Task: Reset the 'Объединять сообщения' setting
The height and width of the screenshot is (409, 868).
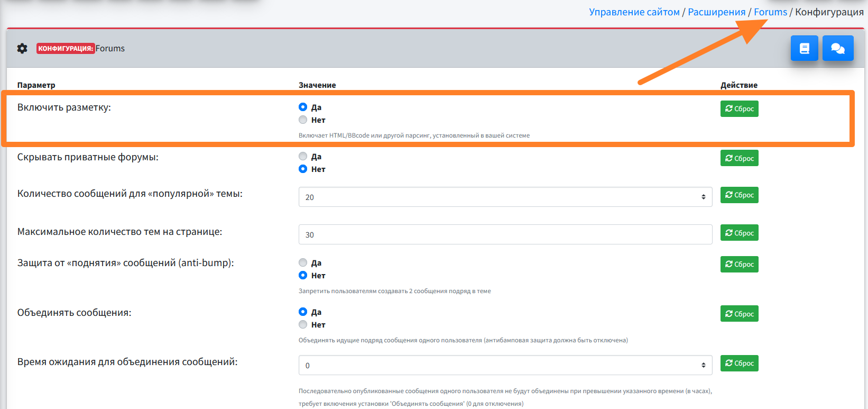Action: 739,314
